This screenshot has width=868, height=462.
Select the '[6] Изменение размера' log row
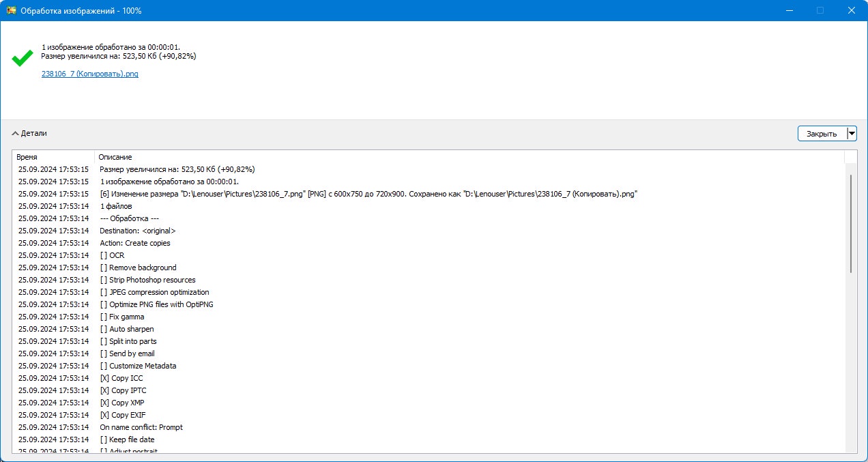click(x=429, y=194)
